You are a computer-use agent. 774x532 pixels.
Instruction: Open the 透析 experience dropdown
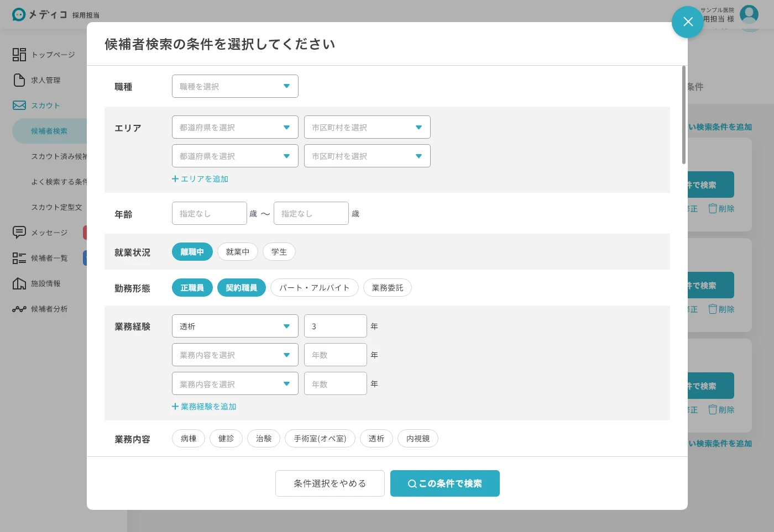point(235,326)
